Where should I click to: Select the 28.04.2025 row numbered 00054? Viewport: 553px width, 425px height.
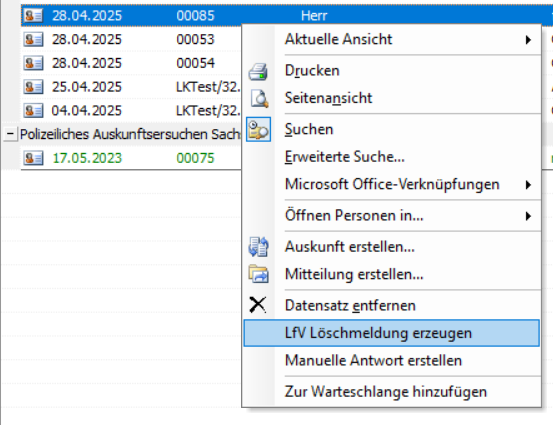click(x=131, y=63)
